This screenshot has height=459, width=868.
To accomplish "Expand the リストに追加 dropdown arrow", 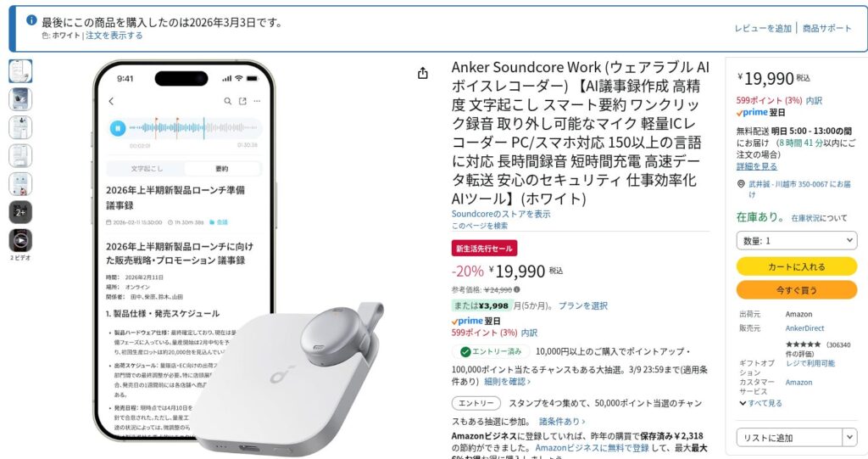I will click(849, 438).
